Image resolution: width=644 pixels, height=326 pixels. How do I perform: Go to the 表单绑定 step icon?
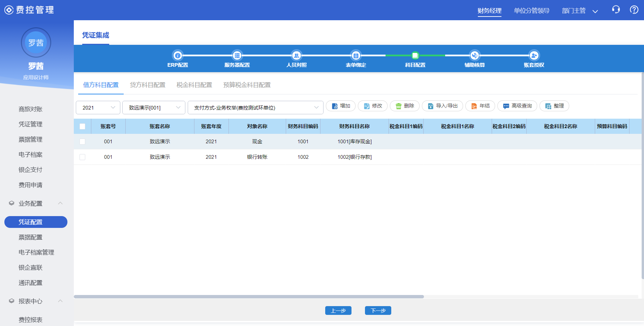356,55
